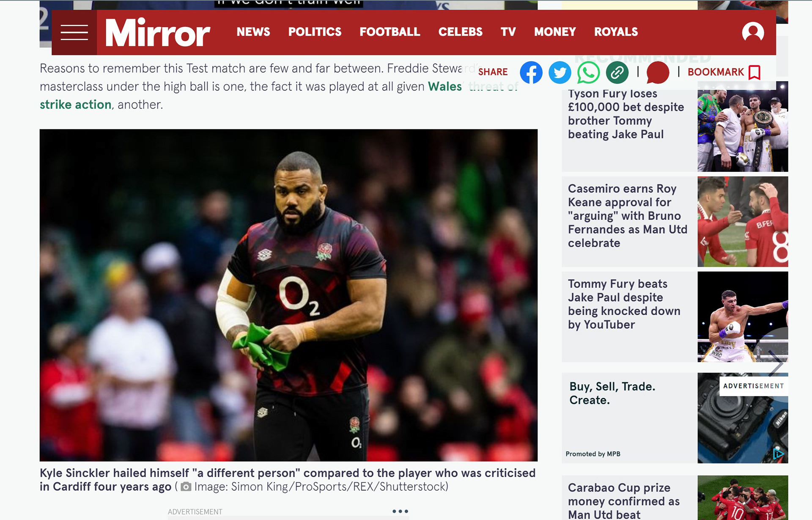The image size is (812, 520).
Task: Open the Casemiro and Bruno Fernandes thumbnail
Action: [x=743, y=221]
